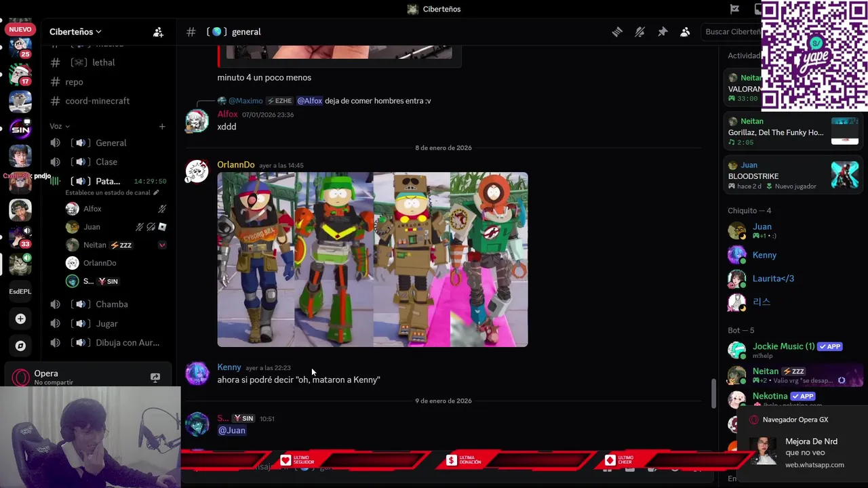Viewport: 868px width, 488px height.
Task: Select member Juan under Chiquito
Action: point(791,230)
